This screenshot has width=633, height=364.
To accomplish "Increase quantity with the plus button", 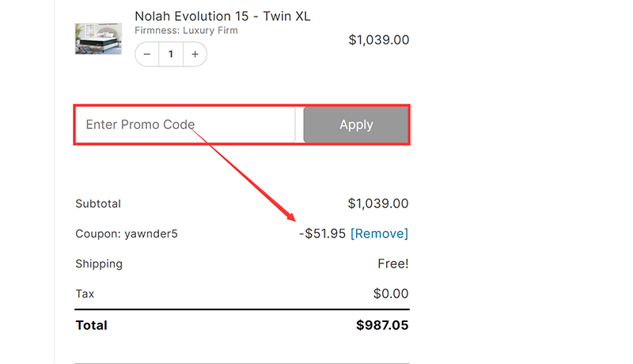I will coord(195,55).
